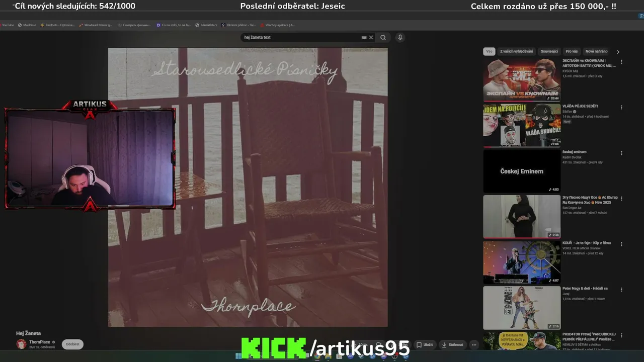Click the ThornPlace channel name

tap(40, 342)
